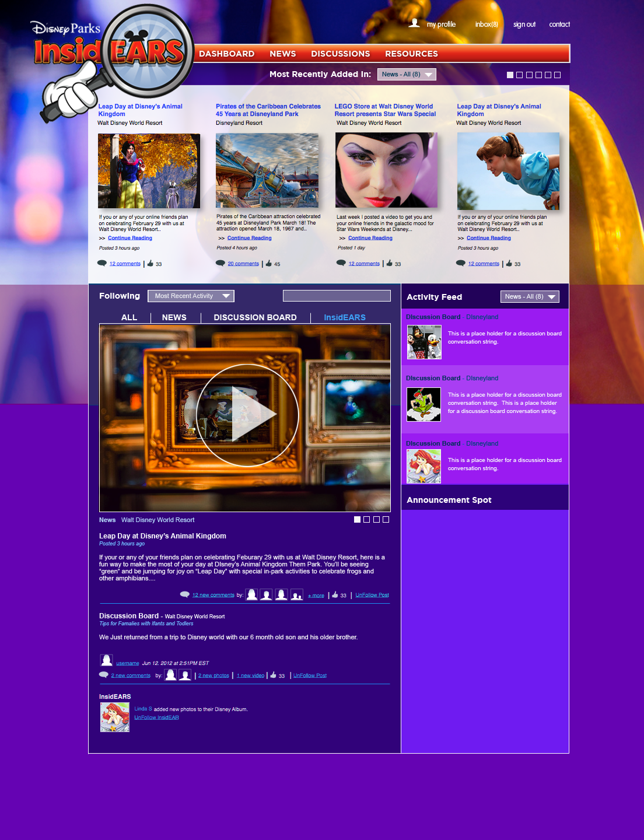Open Linda S Ariel avatar
The image size is (644, 840).
pyautogui.click(x=115, y=717)
